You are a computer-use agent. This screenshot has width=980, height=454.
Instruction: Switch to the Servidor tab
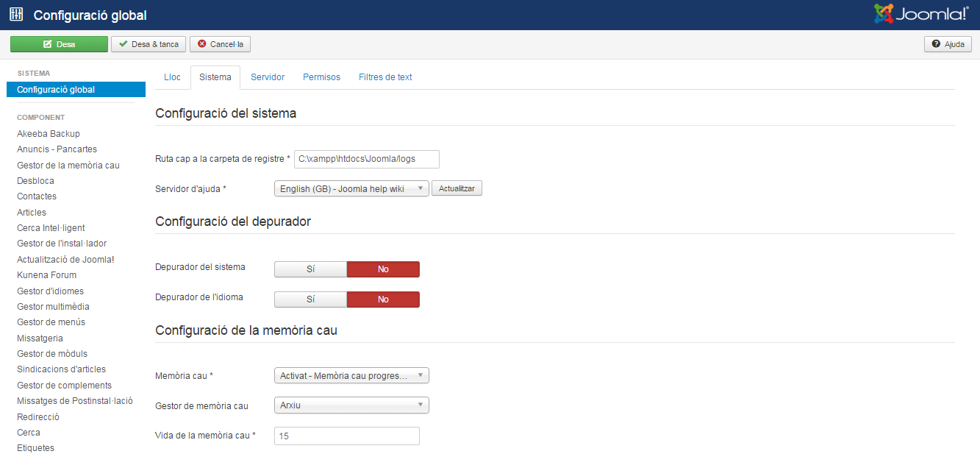(268, 77)
